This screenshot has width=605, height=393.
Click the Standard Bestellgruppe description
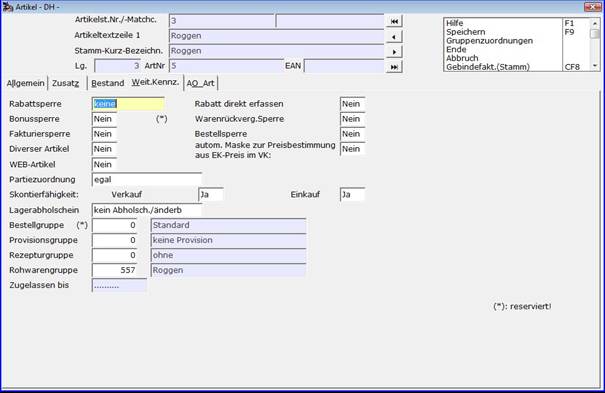(x=228, y=225)
